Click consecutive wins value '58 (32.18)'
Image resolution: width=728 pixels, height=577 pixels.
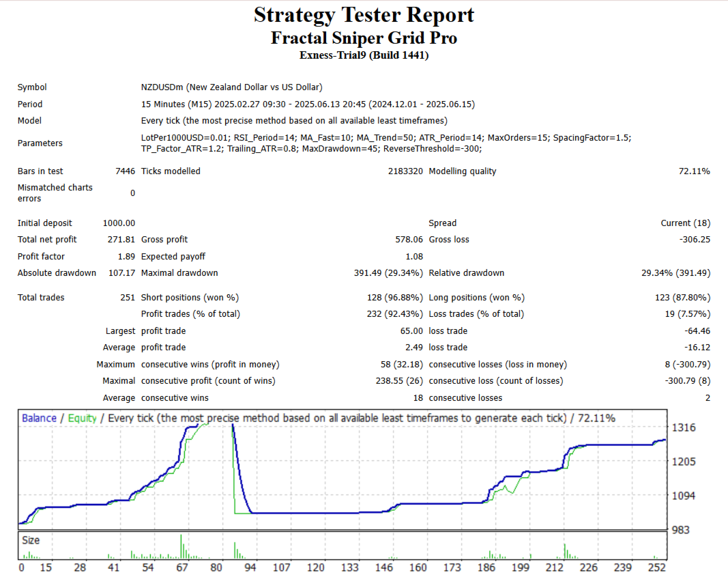coord(402,365)
